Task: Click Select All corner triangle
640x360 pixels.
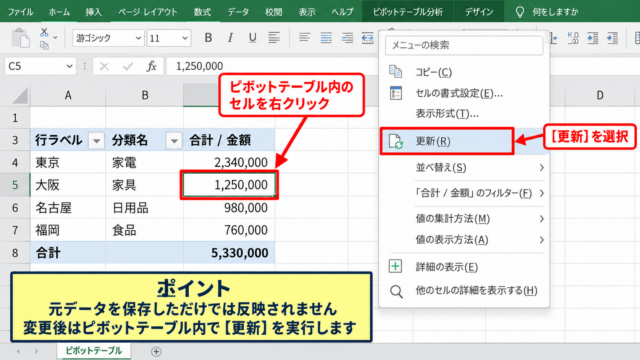Action: pos(20,95)
